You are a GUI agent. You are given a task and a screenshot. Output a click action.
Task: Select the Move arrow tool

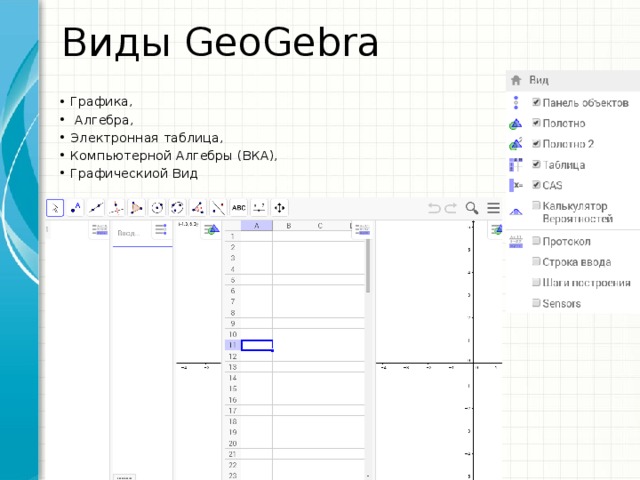coord(55,208)
